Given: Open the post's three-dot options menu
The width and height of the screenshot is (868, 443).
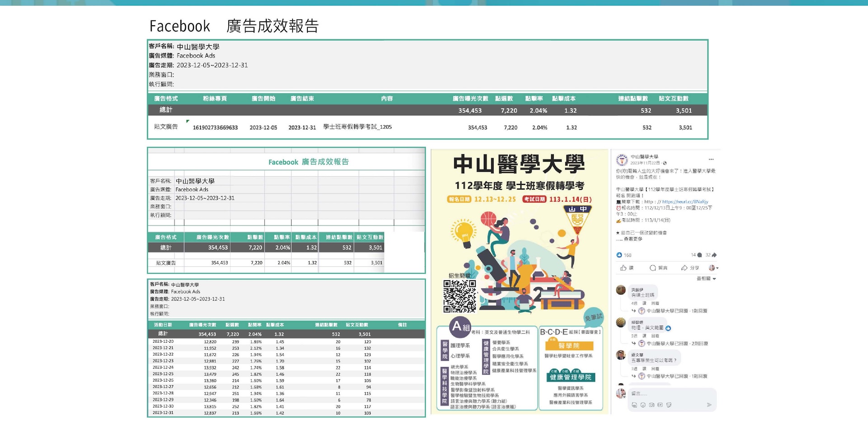Looking at the screenshot, I should (711, 159).
